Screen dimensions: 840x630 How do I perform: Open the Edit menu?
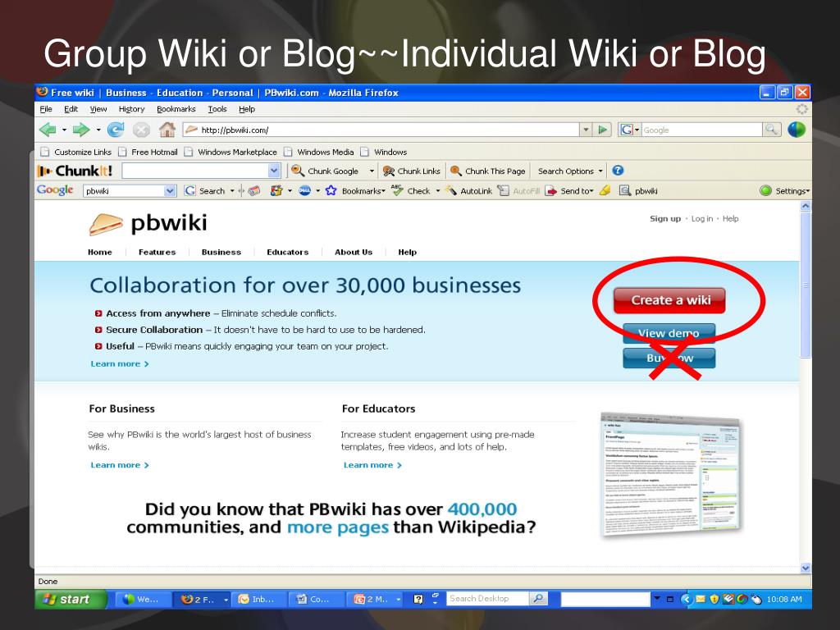pyautogui.click(x=71, y=109)
